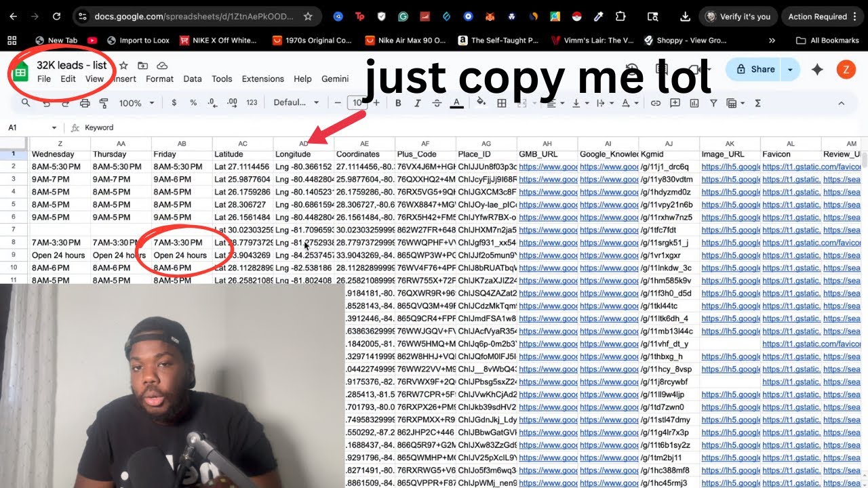Screen dimensions: 868x488
Task: Toggle bold formatting
Action: 398,103
